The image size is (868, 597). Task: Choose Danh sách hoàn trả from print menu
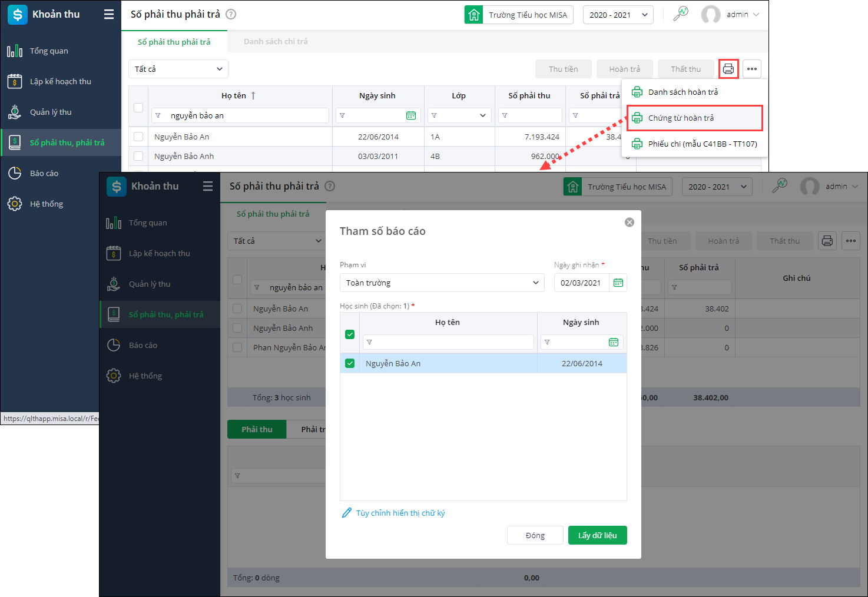point(694,92)
